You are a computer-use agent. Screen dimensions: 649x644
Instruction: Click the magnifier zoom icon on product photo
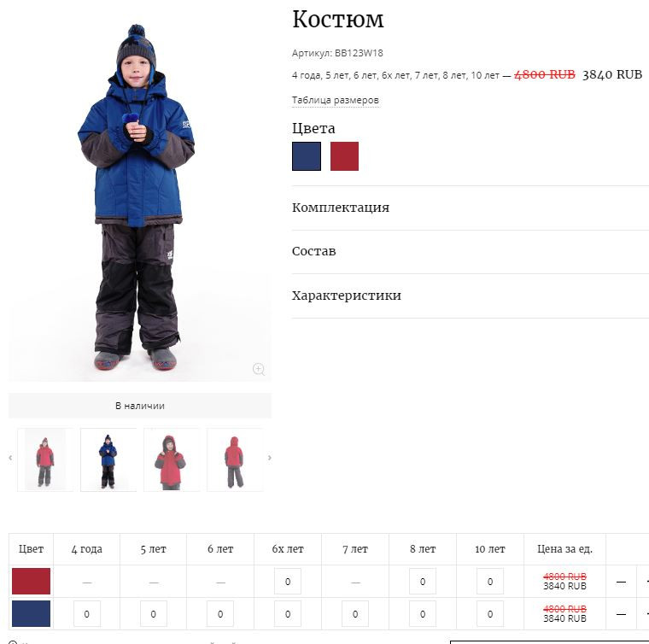[x=259, y=369]
